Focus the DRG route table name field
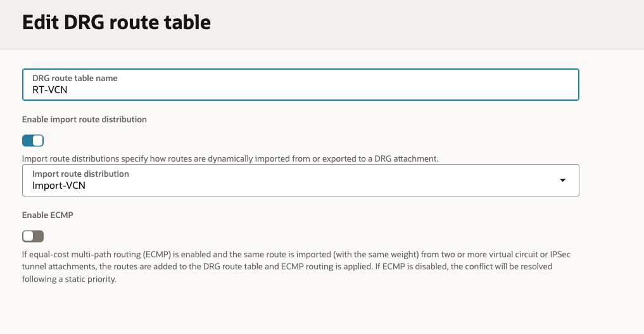 [300, 85]
